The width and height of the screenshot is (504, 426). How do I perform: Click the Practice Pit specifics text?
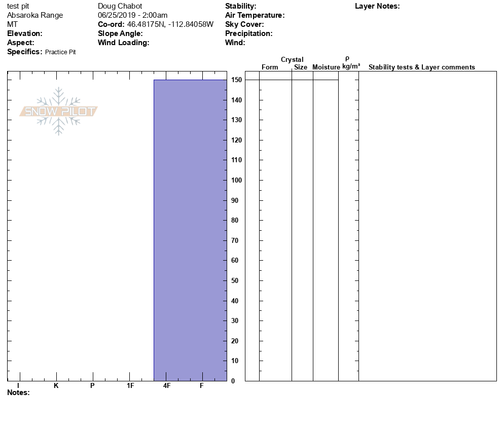pos(60,52)
